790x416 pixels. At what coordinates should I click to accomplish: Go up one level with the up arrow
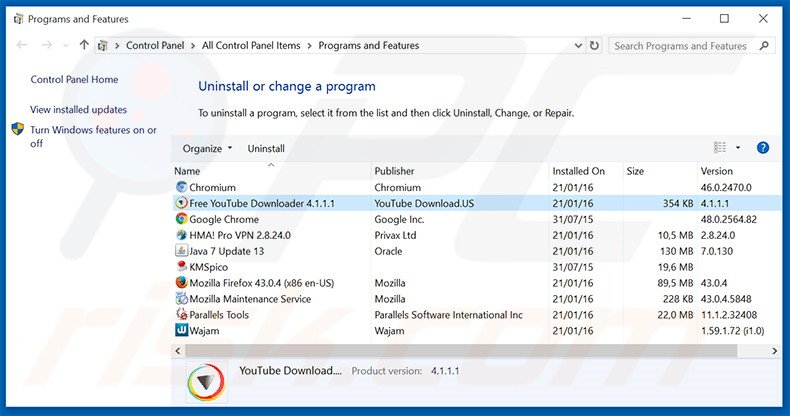coord(84,45)
